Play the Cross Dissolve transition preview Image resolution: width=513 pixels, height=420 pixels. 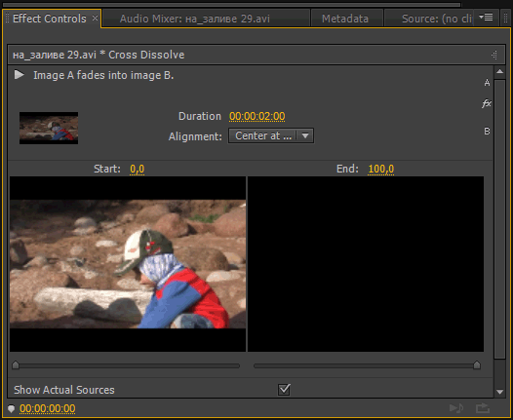pyautogui.click(x=20, y=75)
